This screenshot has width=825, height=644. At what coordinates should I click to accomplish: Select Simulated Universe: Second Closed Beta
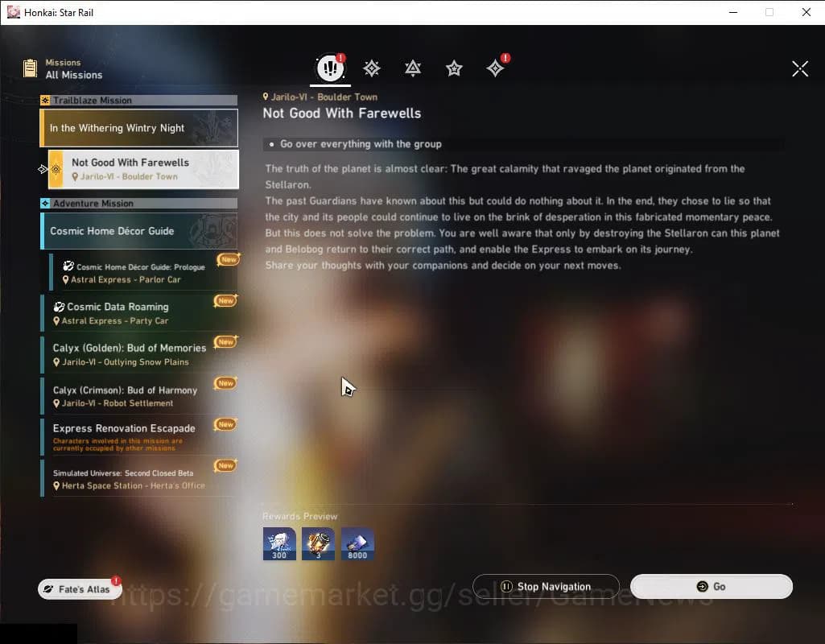pos(139,478)
